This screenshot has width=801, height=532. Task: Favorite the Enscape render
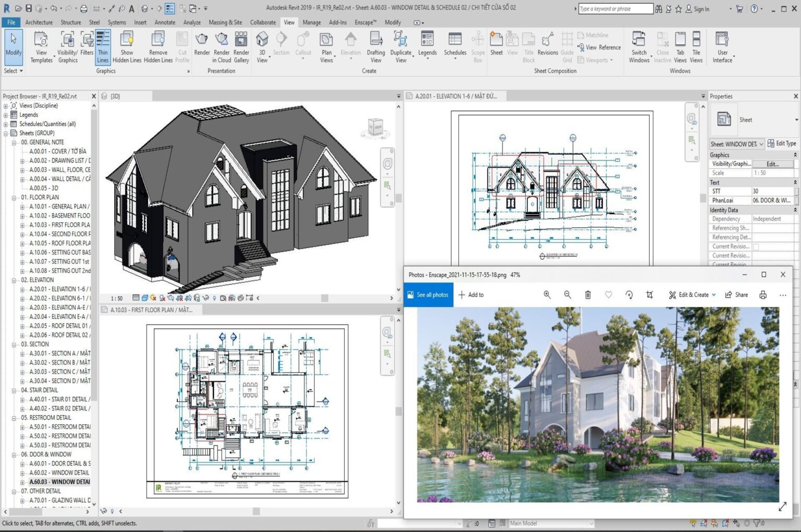pyautogui.click(x=609, y=295)
